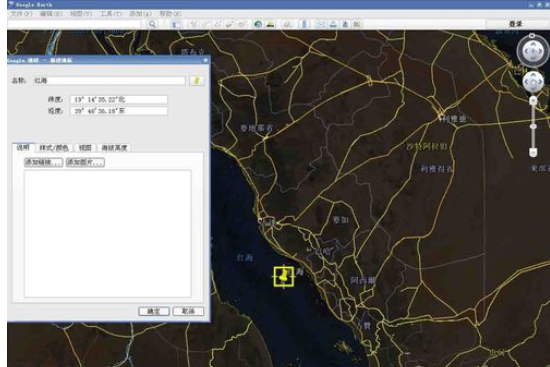Switch to the 海拔高度 tab
550x367 pixels.
(114, 148)
